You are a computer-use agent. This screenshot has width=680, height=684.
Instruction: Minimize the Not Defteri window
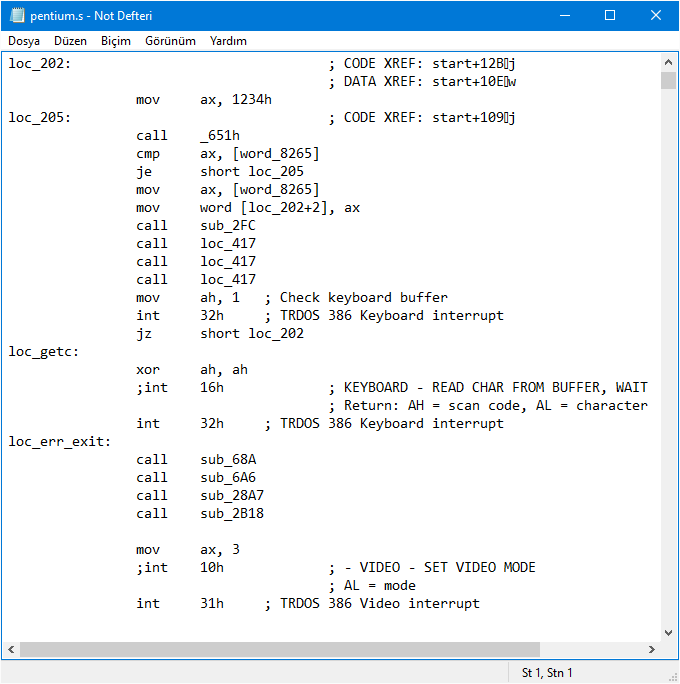pos(565,15)
